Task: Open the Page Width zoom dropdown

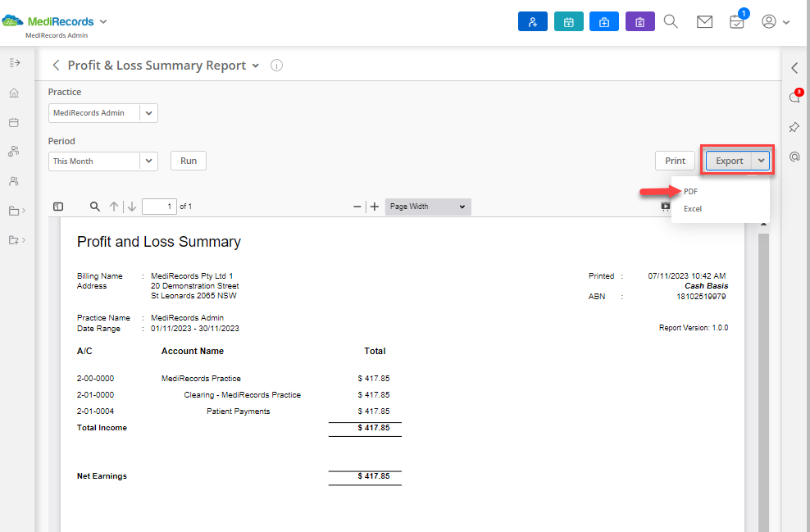Action: coord(428,207)
